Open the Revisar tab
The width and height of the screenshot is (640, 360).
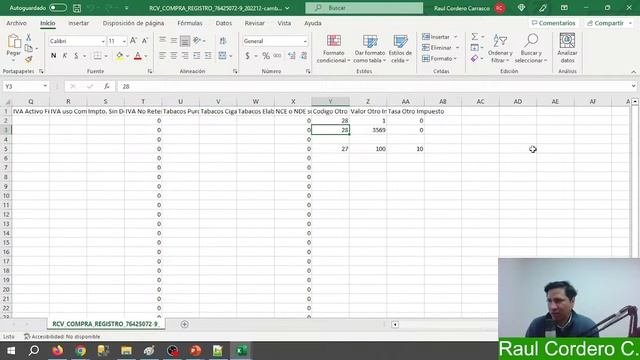pyautogui.click(x=254, y=23)
